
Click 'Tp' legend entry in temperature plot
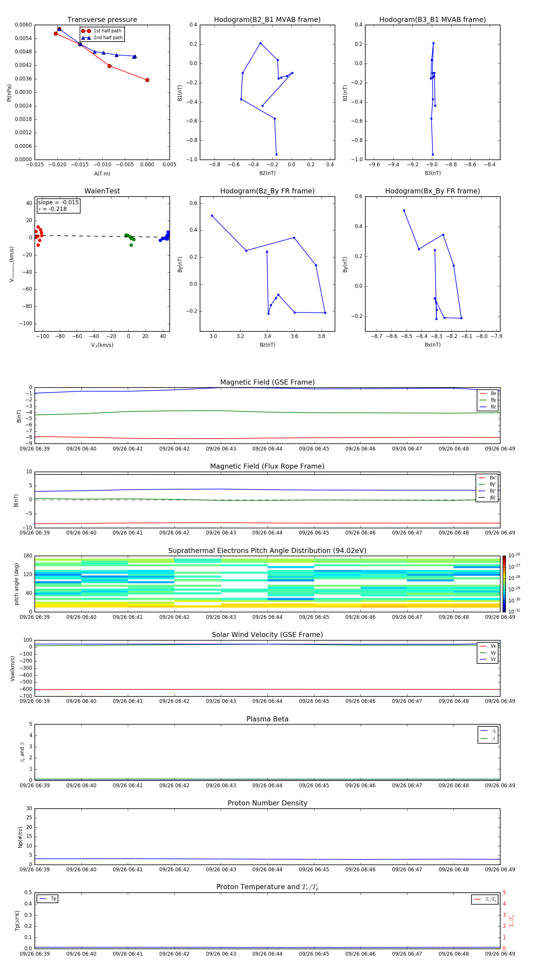48,899
